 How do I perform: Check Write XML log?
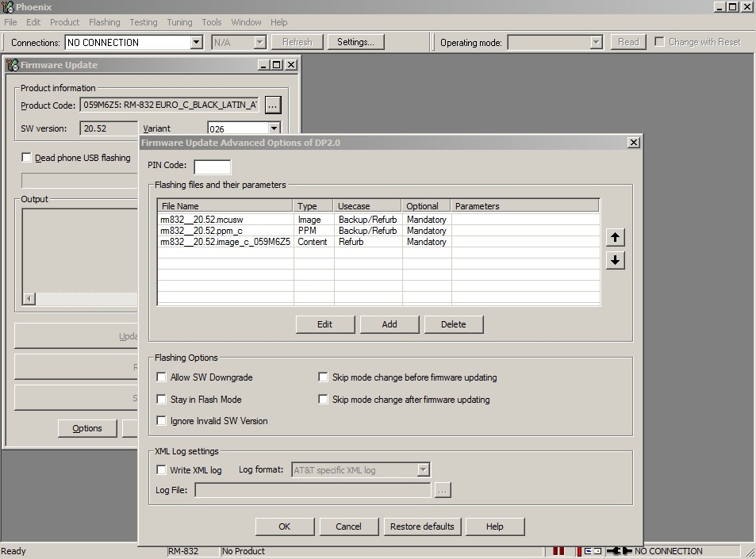[162, 470]
